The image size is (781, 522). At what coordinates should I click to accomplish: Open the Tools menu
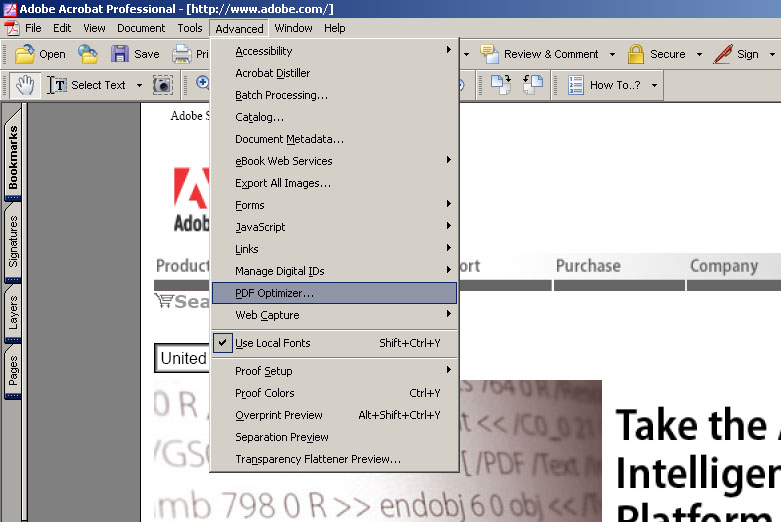[190, 28]
